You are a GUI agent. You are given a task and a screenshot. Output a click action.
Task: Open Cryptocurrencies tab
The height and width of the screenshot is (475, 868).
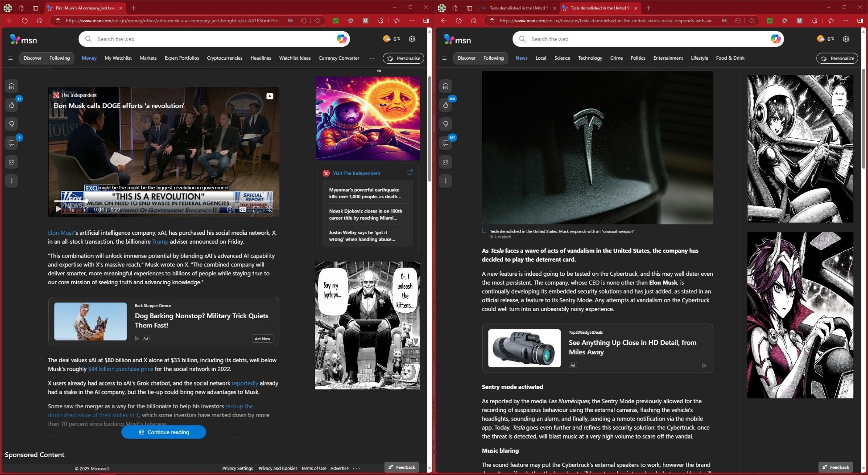(225, 58)
